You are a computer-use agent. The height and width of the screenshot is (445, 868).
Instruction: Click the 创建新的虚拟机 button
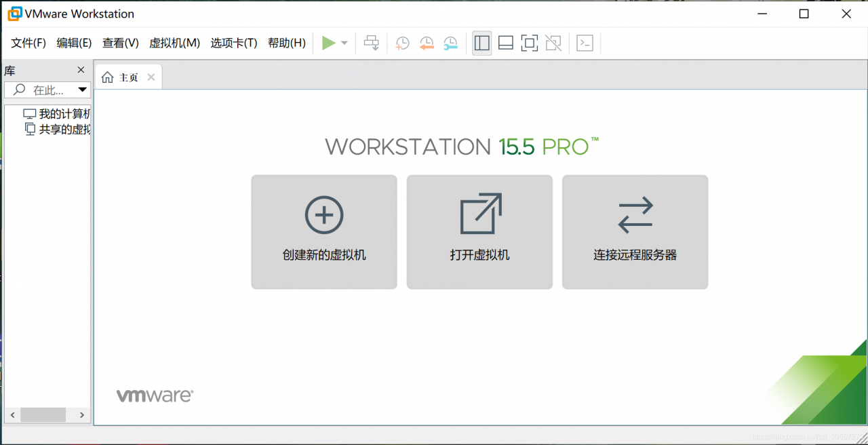(324, 232)
